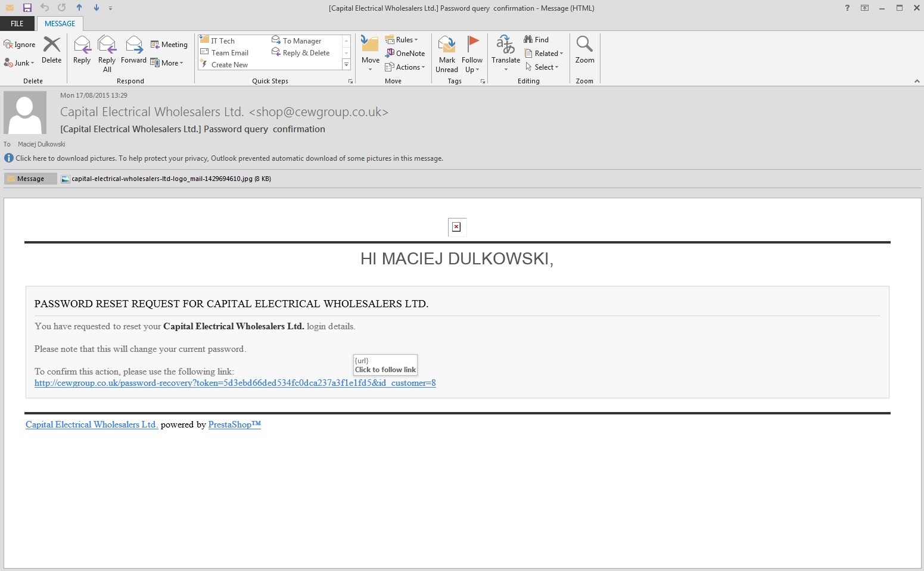The height and width of the screenshot is (571, 924).
Task: Open the Select dropdown
Action: 542,67
